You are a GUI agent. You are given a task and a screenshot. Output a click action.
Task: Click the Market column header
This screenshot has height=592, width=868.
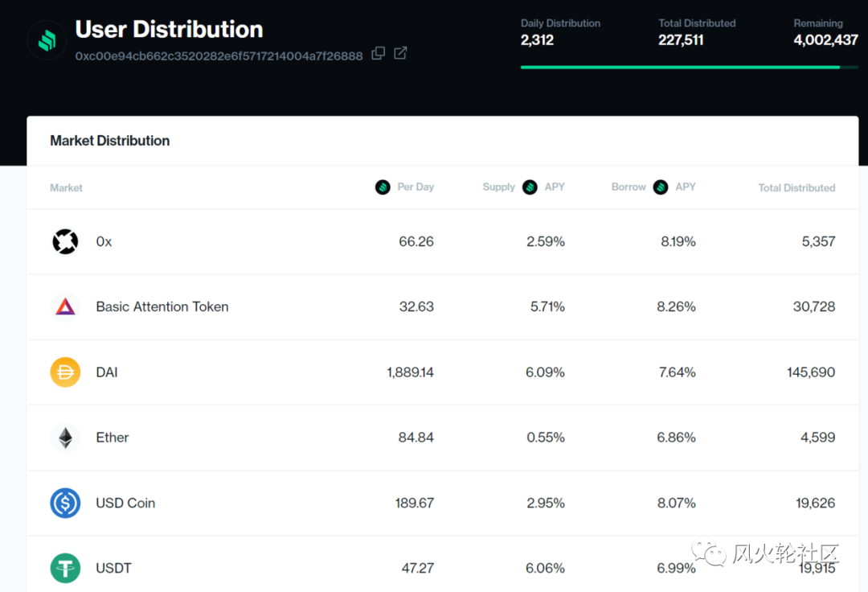pyautogui.click(x=66, y=187)
